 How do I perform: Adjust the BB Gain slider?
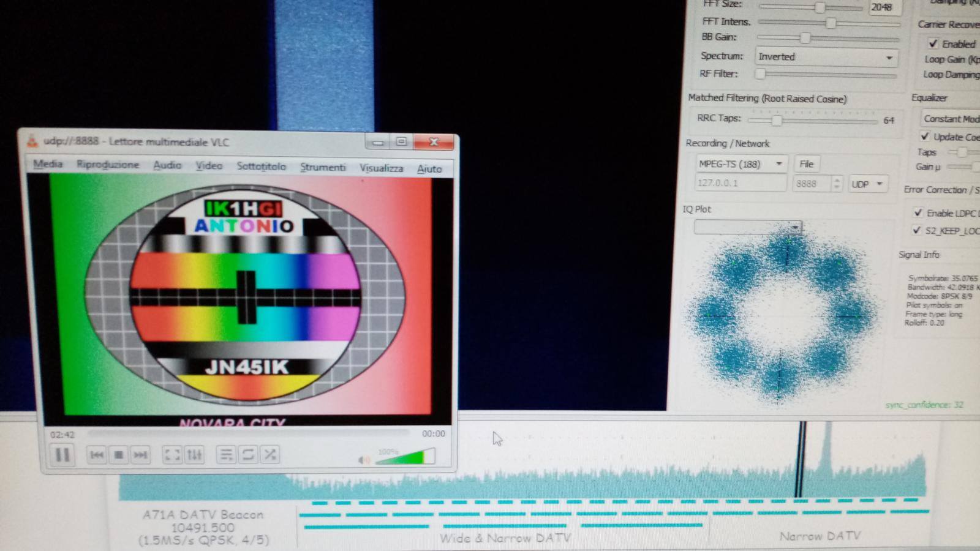pyautogui.click(x=828, y=38)
